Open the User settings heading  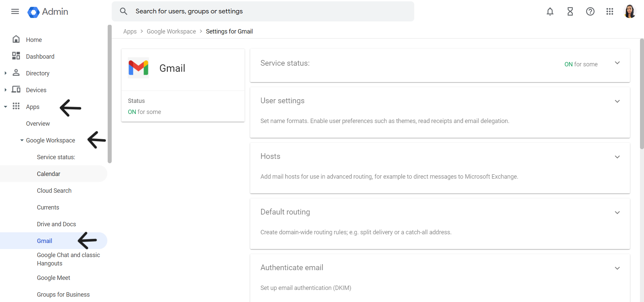click(x=282, y=101)
